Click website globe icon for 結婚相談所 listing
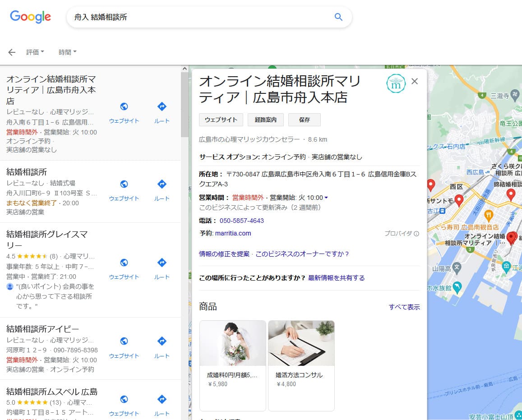This screenshot has width=522, height=420. pyautogui.click(x=124, y=184)
